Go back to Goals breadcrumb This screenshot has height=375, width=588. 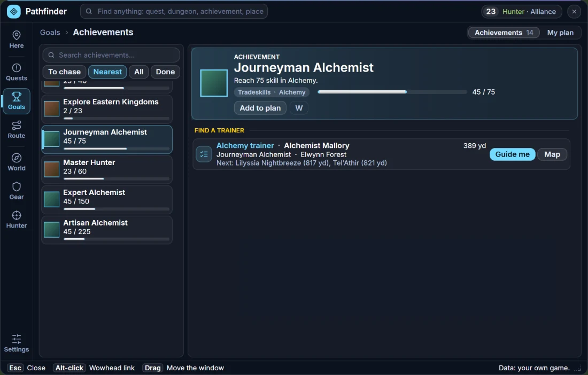tap(50, 33)
